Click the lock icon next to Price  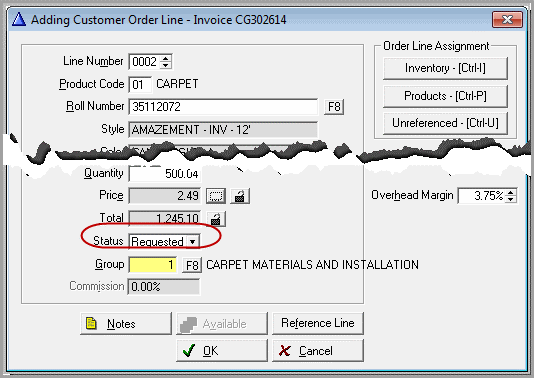[x=240, y=196]
